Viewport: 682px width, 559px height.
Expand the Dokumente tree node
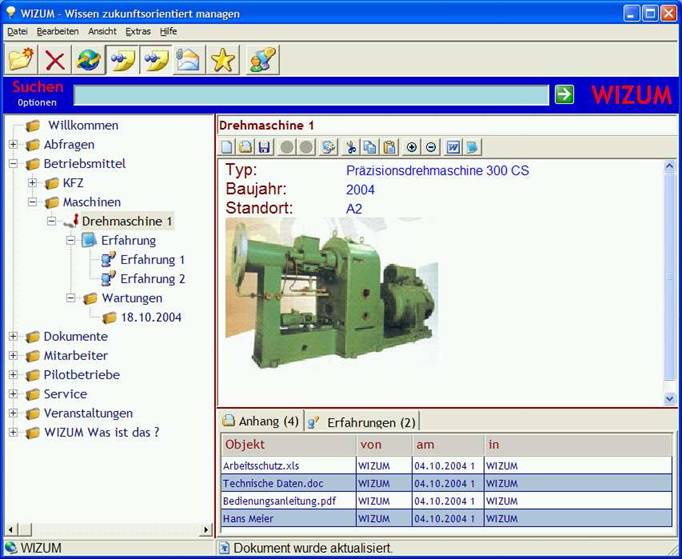(13, 336)
